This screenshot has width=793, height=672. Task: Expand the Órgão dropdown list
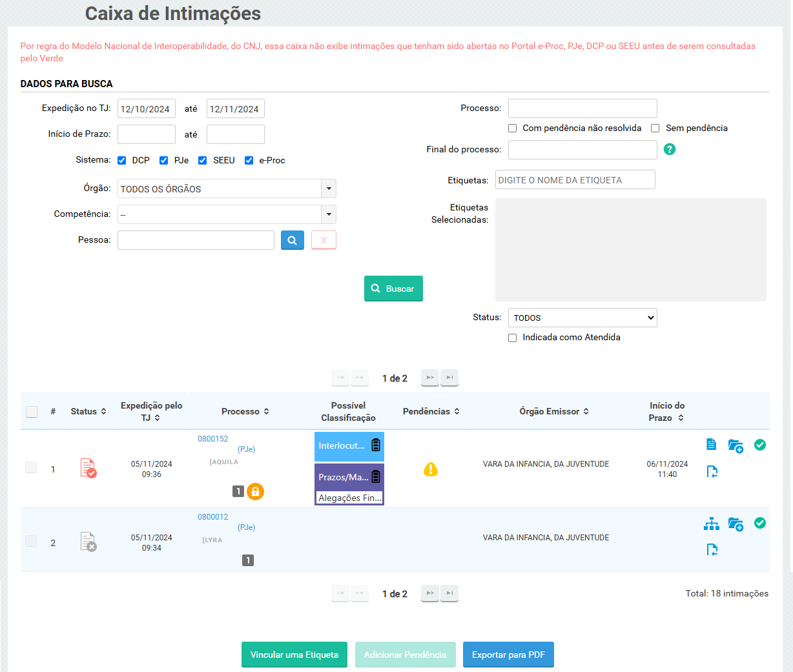point(329,188)
